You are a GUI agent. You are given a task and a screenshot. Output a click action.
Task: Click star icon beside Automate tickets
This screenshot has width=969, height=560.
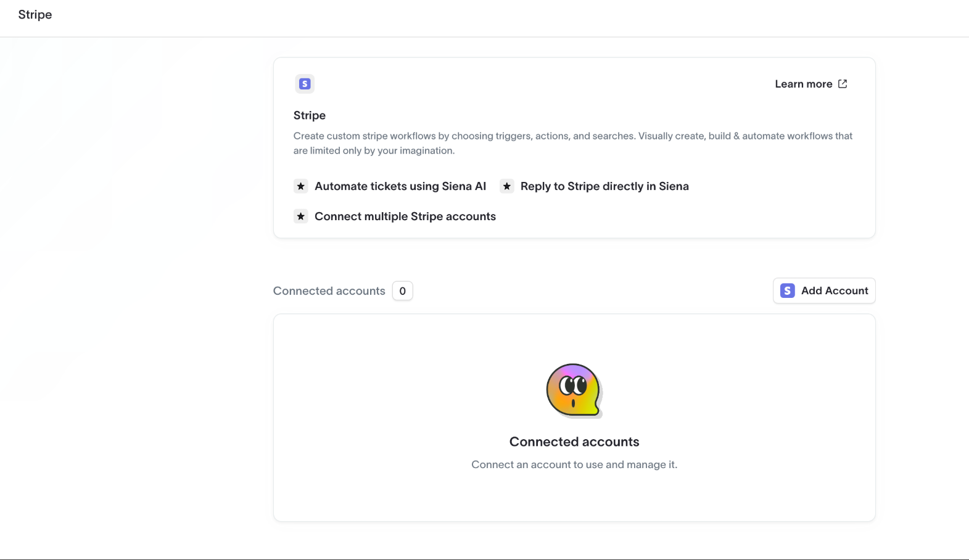point(301,186)
